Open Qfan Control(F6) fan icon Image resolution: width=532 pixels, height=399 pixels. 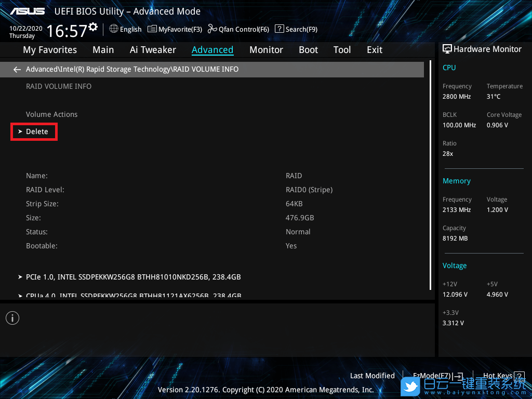point(212,29)
